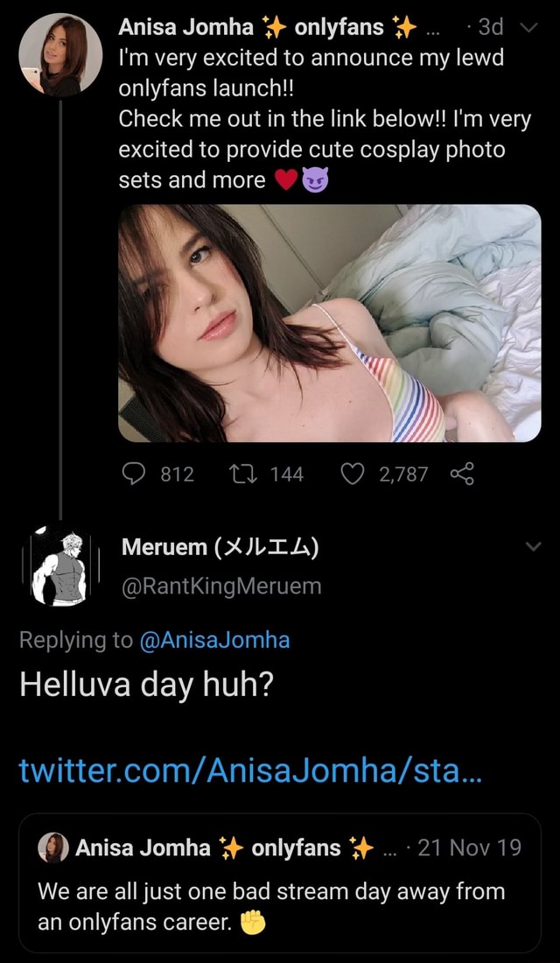Like the tweet with the heart icon
560x963 pixels.
click(x=354, y=474)
